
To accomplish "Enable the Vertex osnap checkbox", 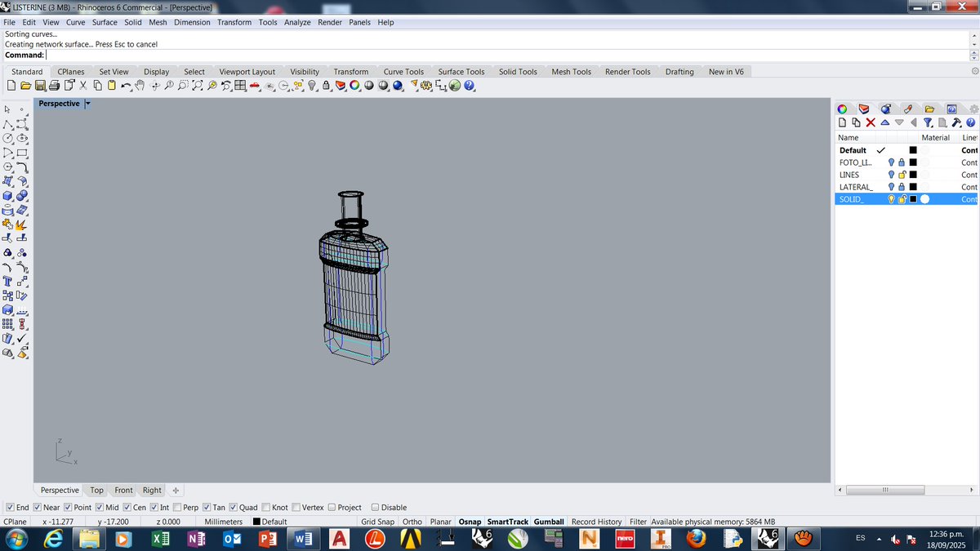I will [x=296, y=508].
